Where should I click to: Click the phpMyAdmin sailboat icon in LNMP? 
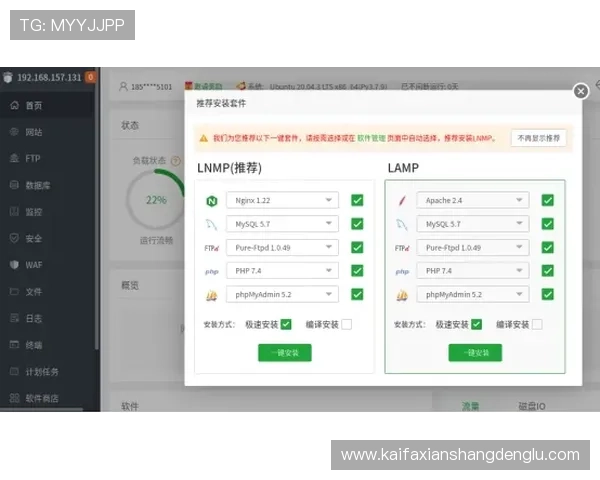[212, 295]
